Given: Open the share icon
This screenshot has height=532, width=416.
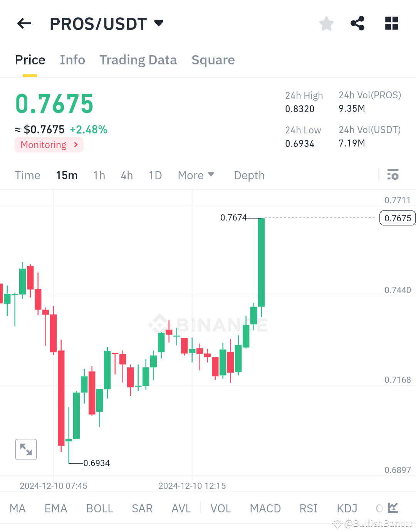Looking at the screenshot, I should point(357,24).
